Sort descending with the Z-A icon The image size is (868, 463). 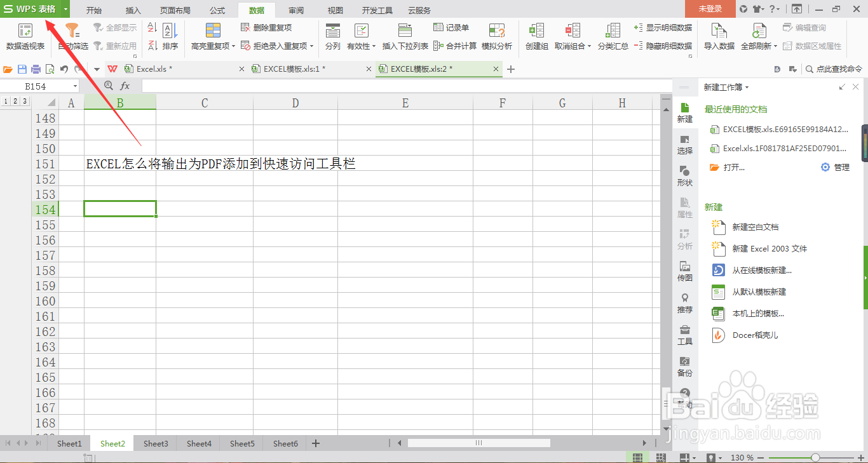(x=153, y=46)
